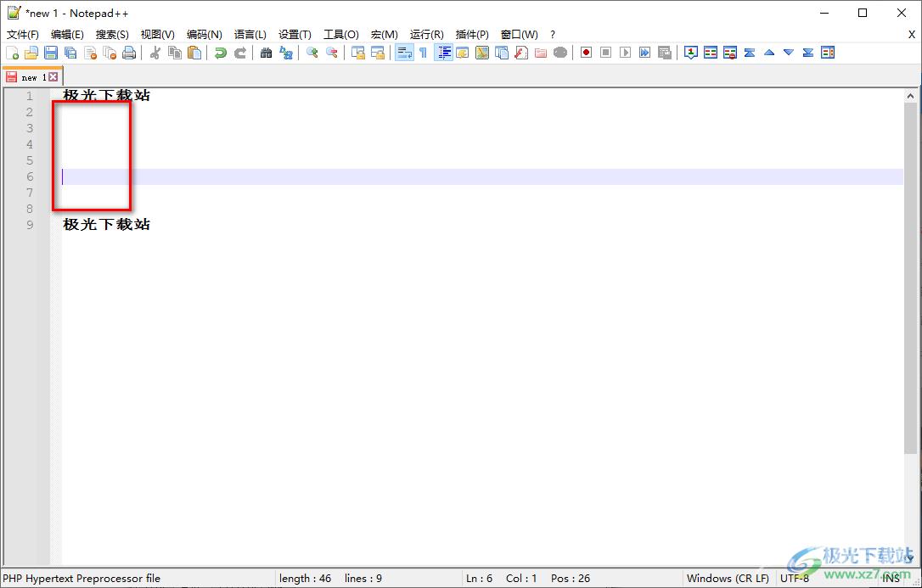Print the document using the printer icon
922x588 pixels.
pos(129,53)
